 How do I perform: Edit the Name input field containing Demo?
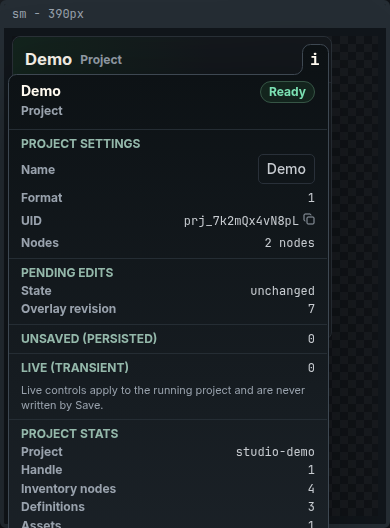[x=286, y=169]
